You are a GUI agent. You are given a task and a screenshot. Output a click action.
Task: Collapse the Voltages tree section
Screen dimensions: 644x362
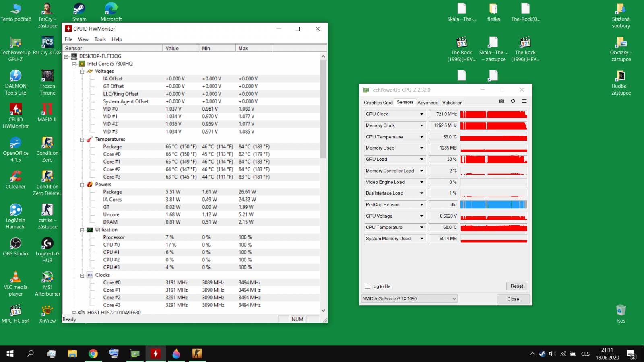[x=82, y=72]
